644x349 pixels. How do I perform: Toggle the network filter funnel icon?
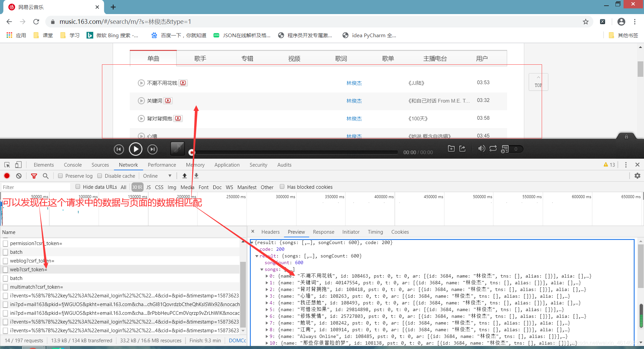[34, 176]
